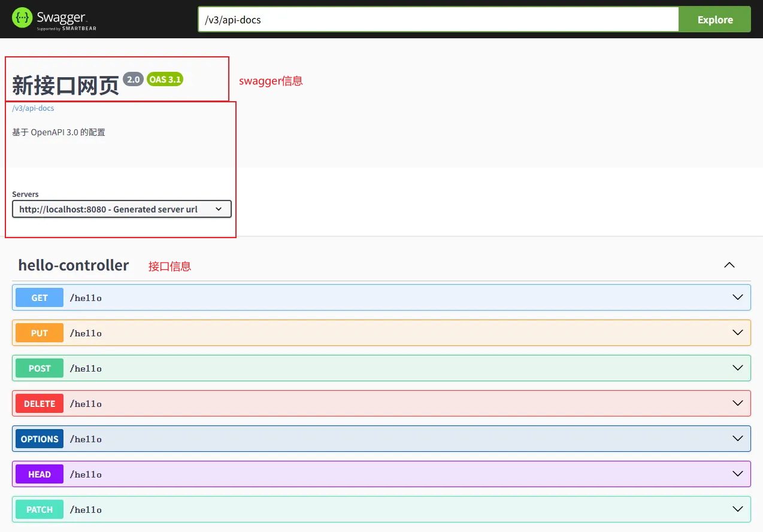
Task: Click the 新接口网页 title text
Action: click(x=66, y=86)
